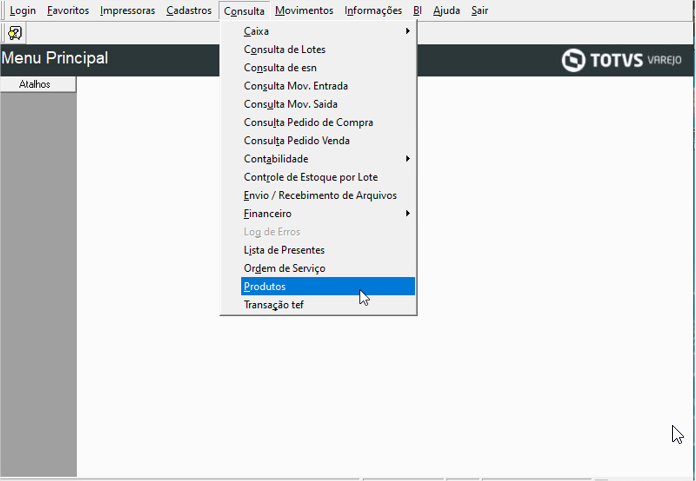The width and height of the screenshot is (696, 481).
Task: Open the Impressoras menu
Action: point(127,10)
